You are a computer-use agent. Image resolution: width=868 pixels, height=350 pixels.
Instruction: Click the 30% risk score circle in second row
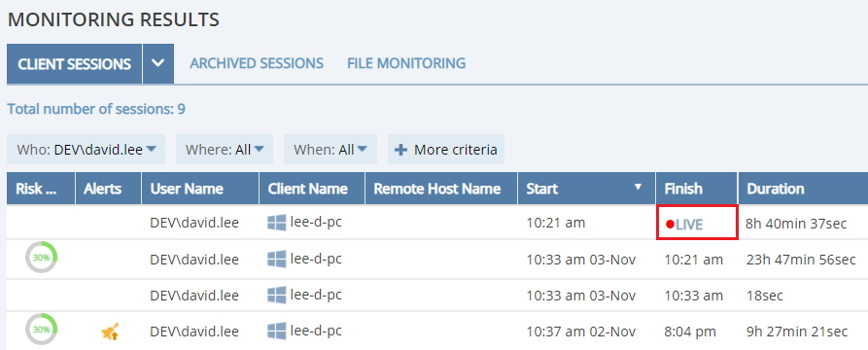[x=41, y=258]
